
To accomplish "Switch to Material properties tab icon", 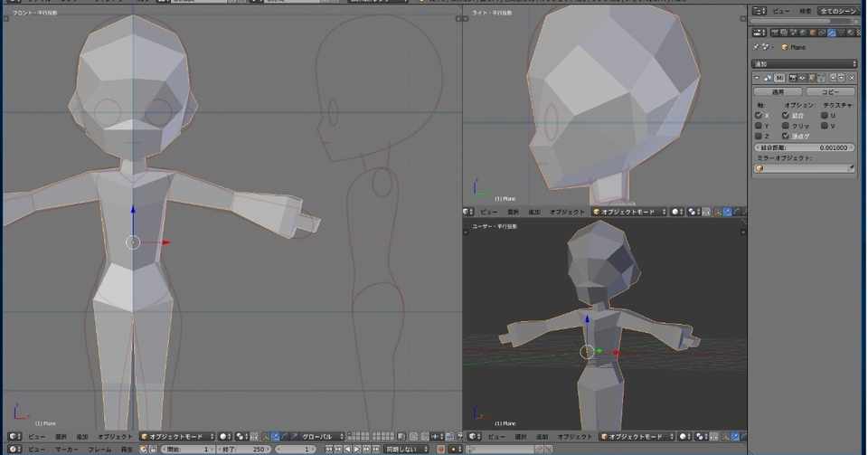I will (851, 32).
